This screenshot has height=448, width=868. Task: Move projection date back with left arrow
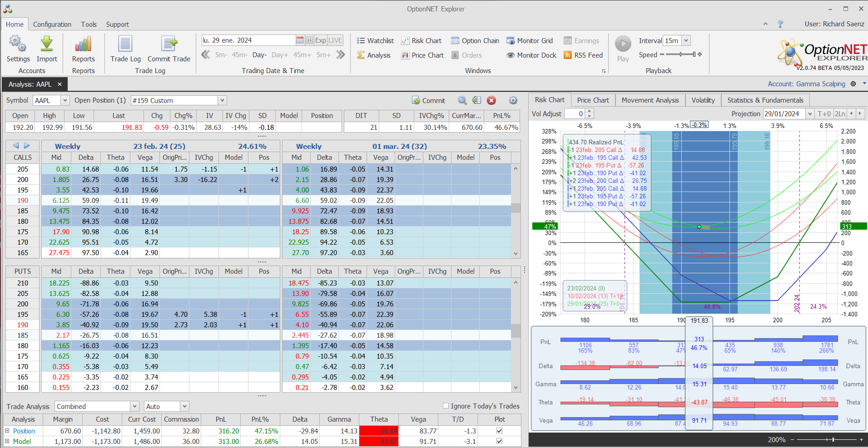(x=852, y=113)
